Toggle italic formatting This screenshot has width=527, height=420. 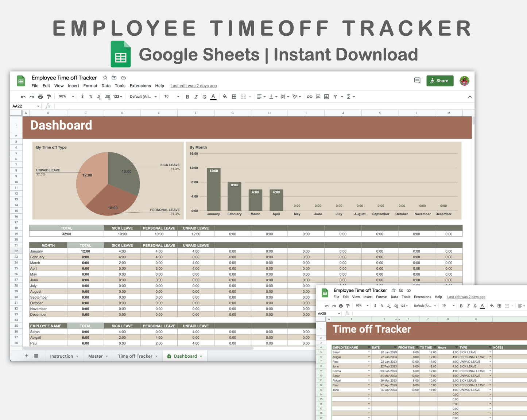coord(196,96)
